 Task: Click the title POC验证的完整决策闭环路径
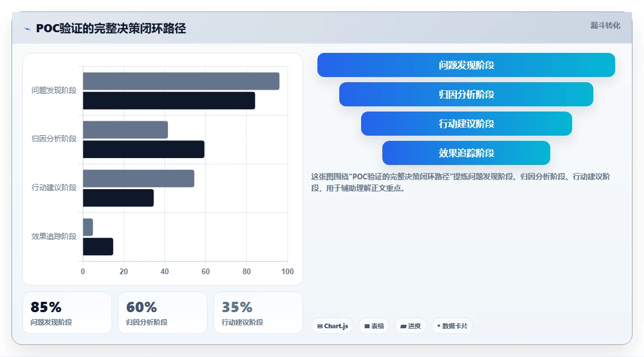tap(111, 28)
